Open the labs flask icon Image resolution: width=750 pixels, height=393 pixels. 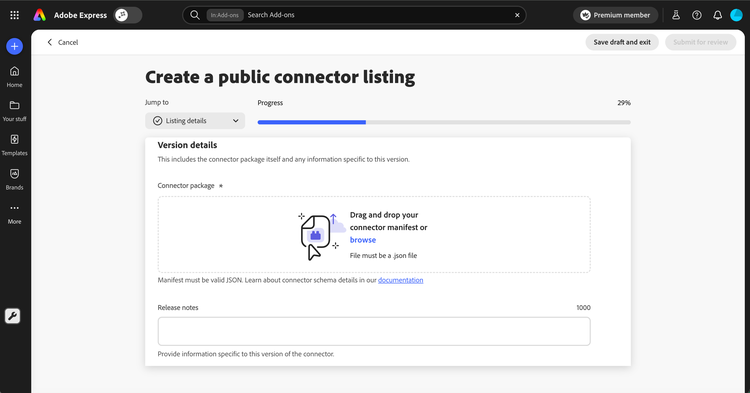tap(676, 15)
